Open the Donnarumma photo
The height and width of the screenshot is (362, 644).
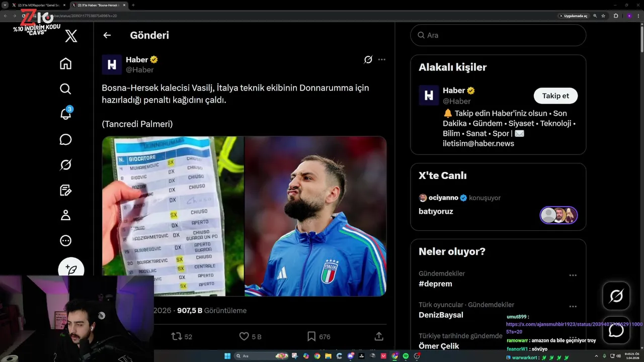tap(315, 216)
